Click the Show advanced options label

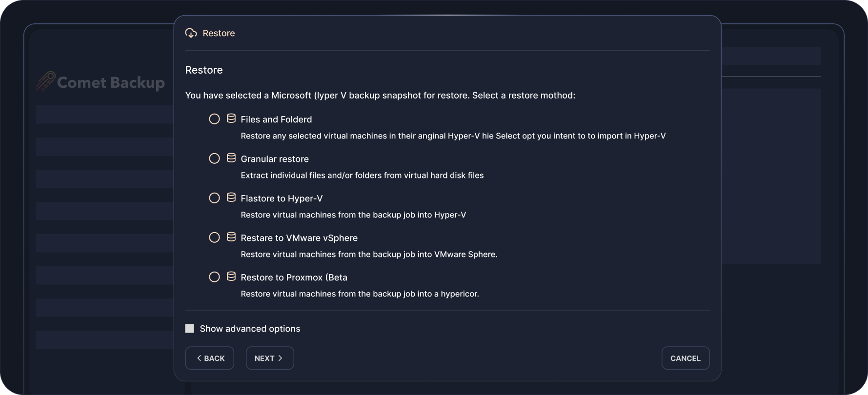250,329
